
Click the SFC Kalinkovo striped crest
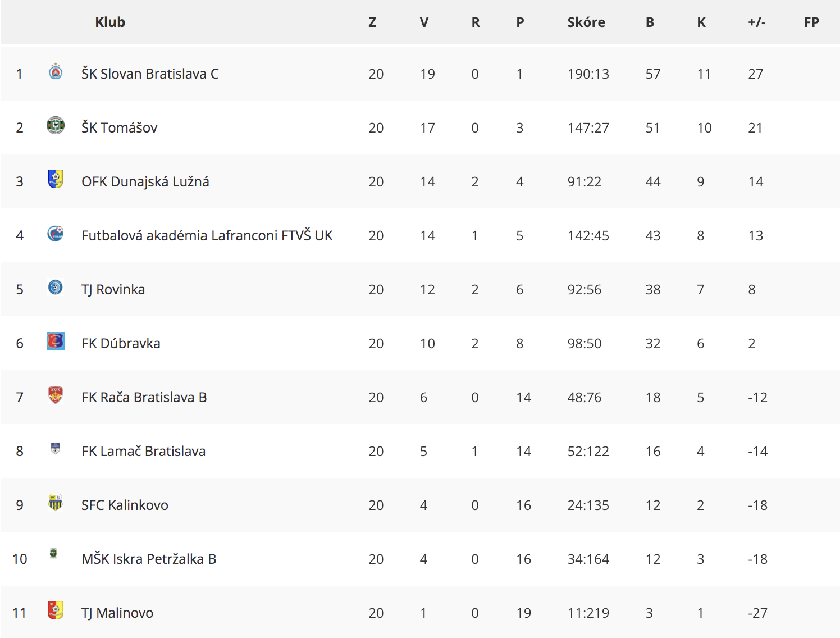[x=55, y=503]
